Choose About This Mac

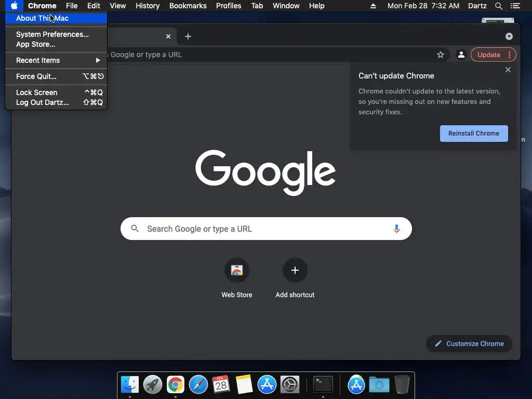[x=56, y=18]
